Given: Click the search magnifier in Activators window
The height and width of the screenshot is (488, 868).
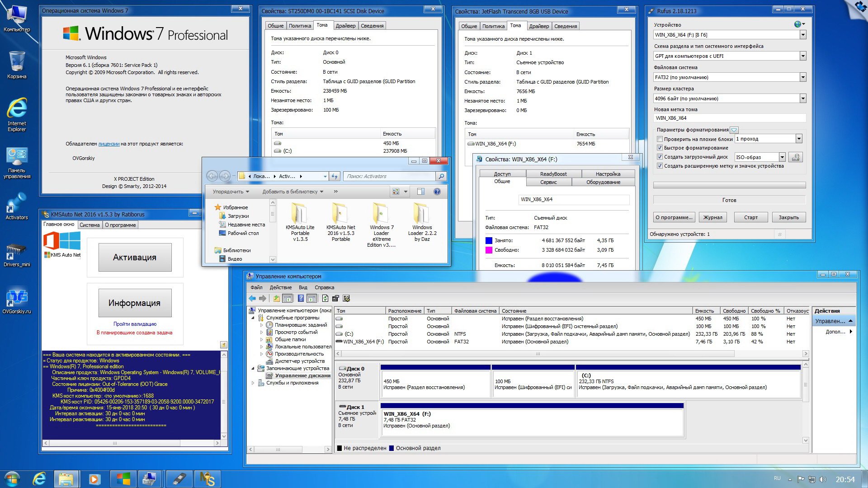Looking at the screenshot, I should [441, 176].
